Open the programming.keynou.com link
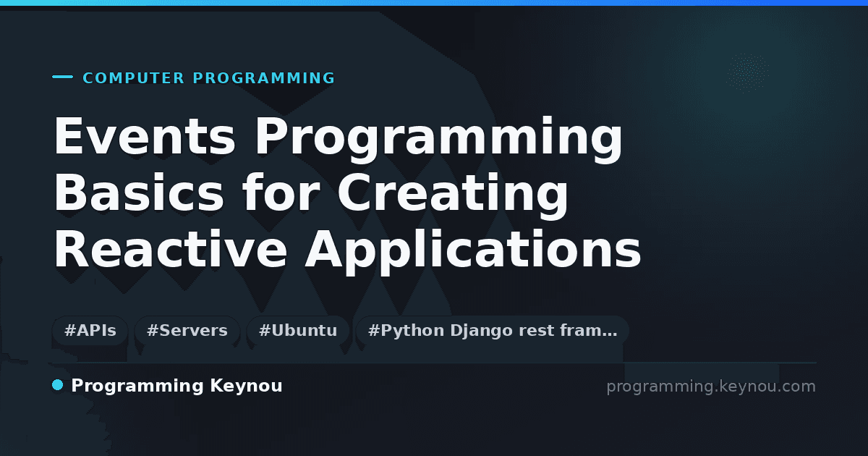 (x=711, y=387)
